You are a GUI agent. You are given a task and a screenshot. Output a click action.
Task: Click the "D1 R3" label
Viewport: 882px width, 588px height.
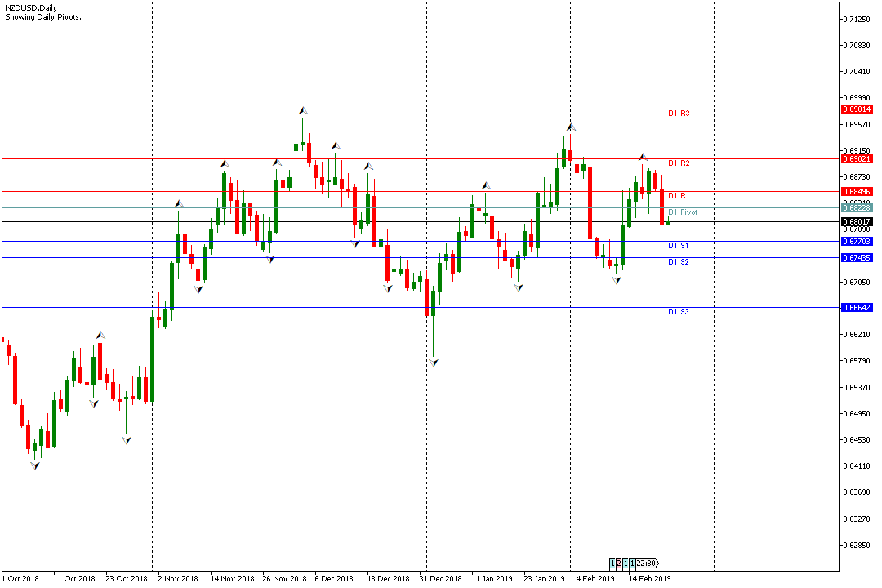tap(679, 114)
